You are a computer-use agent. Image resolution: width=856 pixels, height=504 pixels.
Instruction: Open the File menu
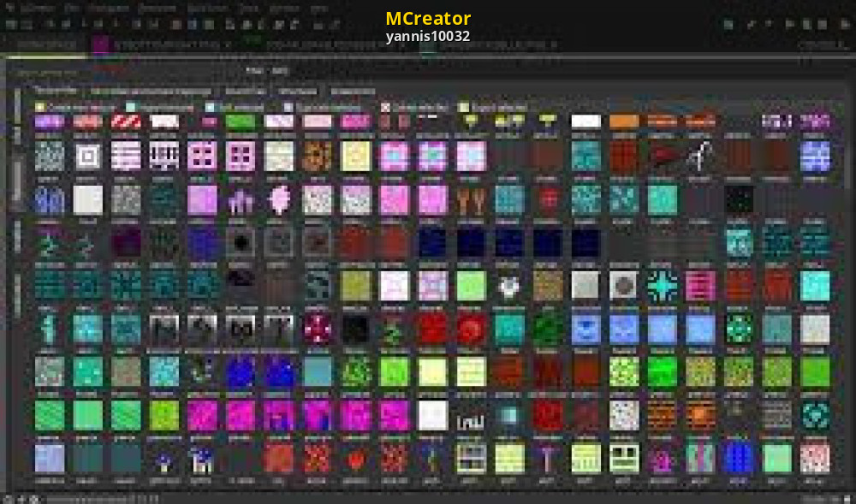coord(74,8)
